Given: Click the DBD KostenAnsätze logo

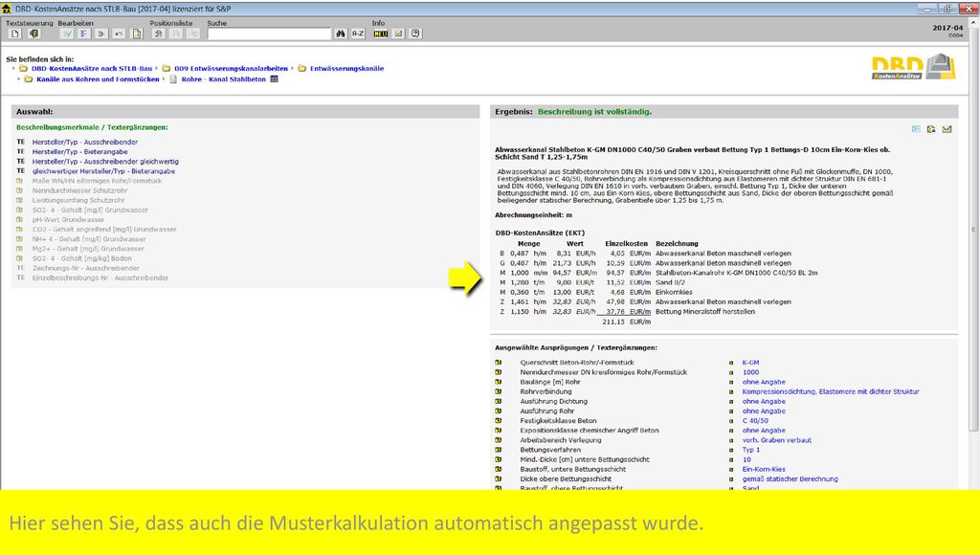Looking at the screenshot, I should pos(914,67).
